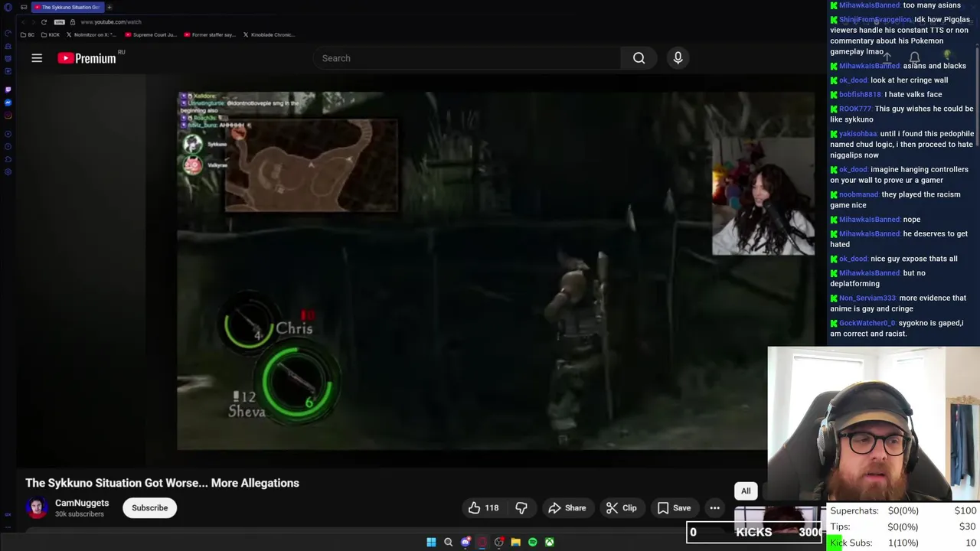The image size is (980, 551).
Task: Click the Share button
Action: (567, 508)
